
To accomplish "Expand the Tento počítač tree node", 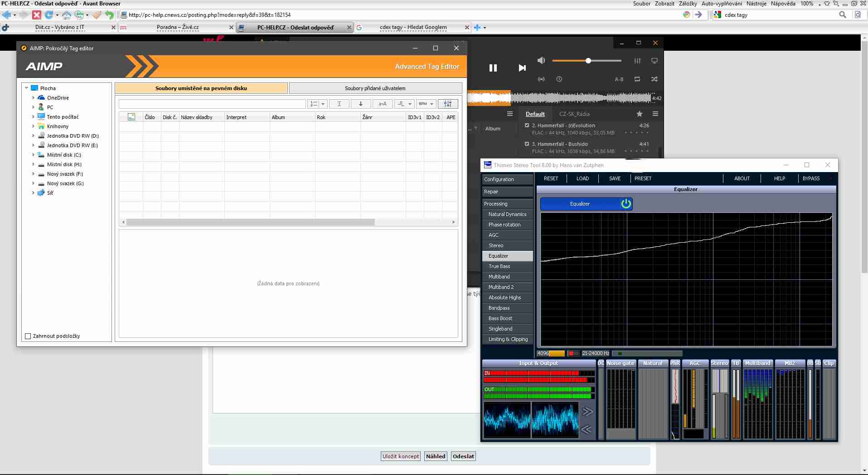I will click(x=33, y=117).
